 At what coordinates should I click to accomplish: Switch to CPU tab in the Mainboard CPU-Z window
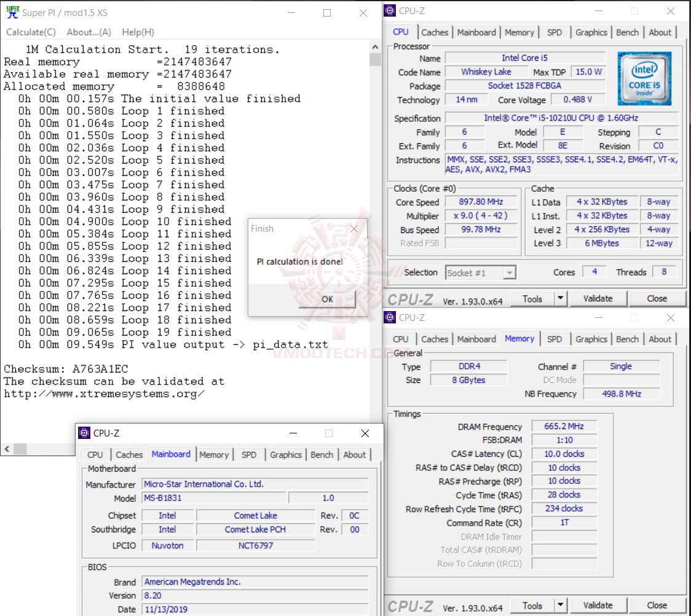coord(95,455)
